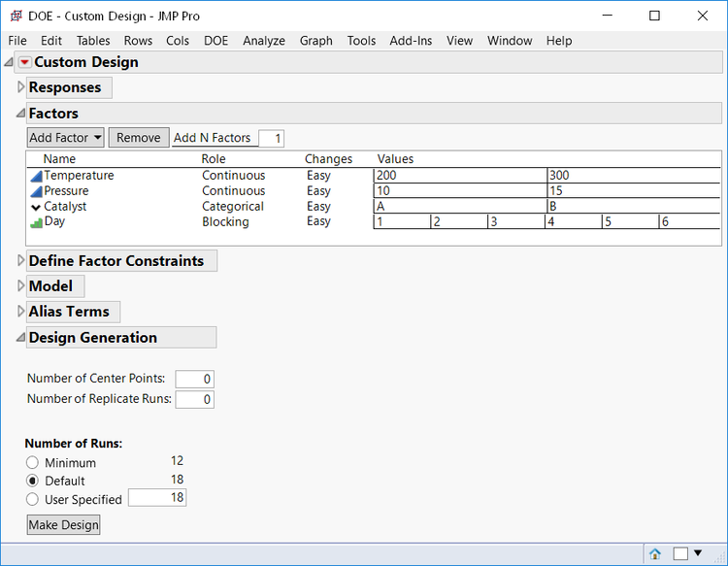
Task: Click the Pressure factor name
Action: click(x=66, y=191)
